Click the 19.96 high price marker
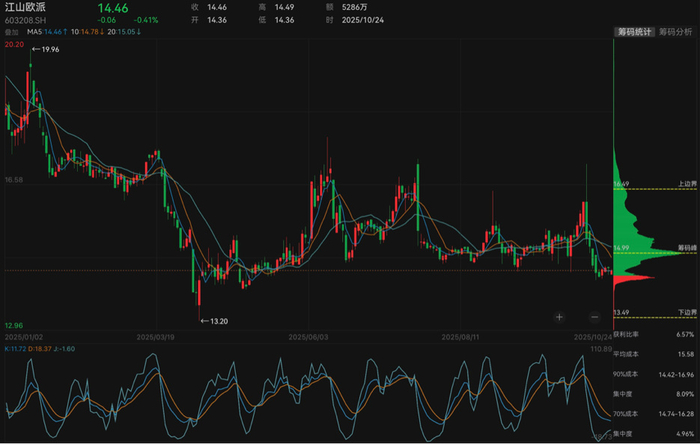The width and height of the screenshot is (700, 444). point(50,48)
